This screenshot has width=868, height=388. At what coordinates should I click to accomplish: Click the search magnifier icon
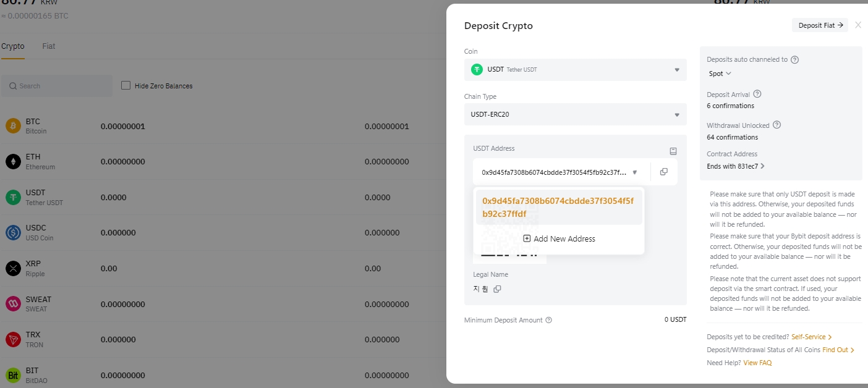pos(13,86)
